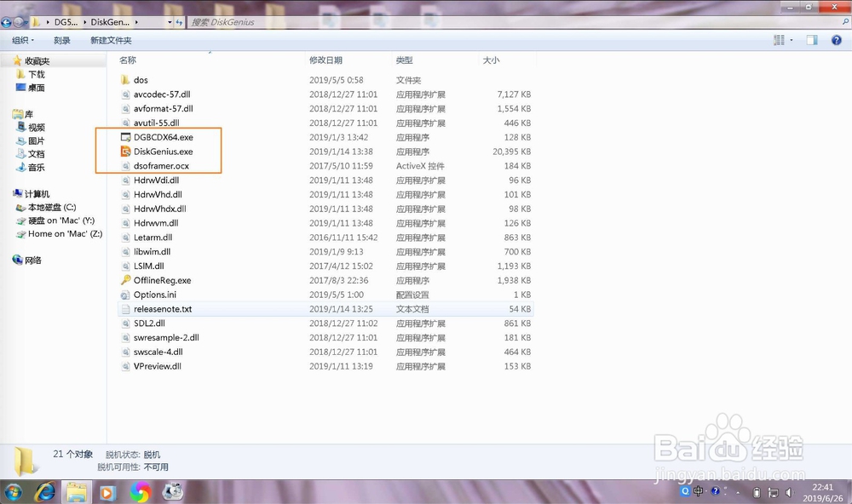Open the Windows Start menu
The image size is (852, 504).
[x=13, y=492]
